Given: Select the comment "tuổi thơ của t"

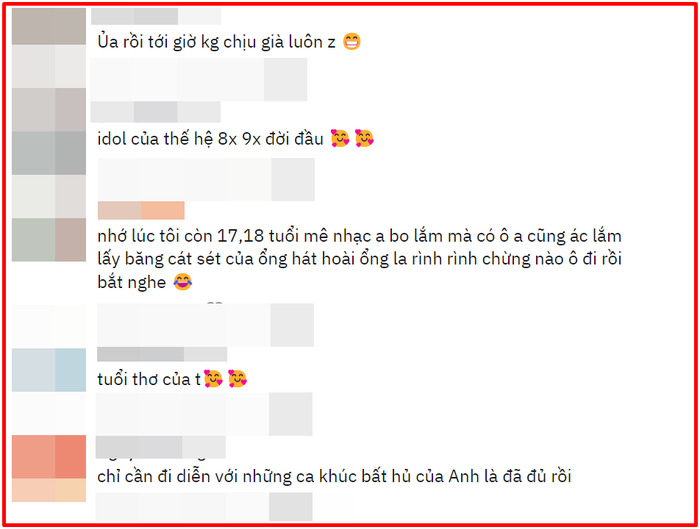Looking at the screenshot, I should pyautogui.click(x=149, y=379).
